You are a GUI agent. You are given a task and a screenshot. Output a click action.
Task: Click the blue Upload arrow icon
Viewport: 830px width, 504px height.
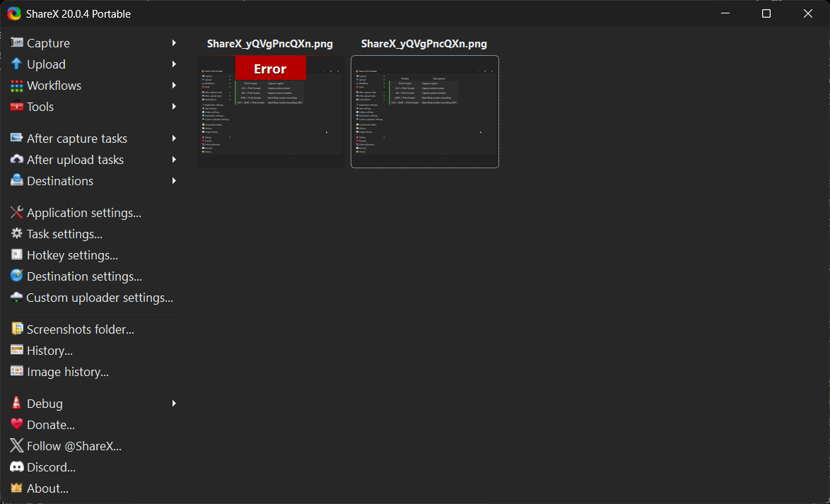click(x=17, y=64)
